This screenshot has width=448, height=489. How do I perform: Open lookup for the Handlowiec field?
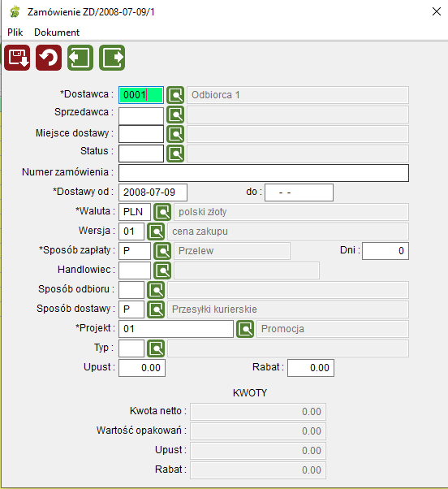162,270
